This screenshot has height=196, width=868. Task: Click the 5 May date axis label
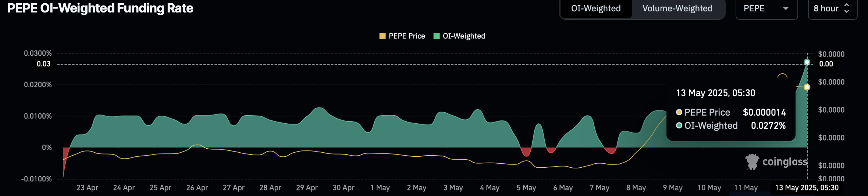[x=526, y=188]
